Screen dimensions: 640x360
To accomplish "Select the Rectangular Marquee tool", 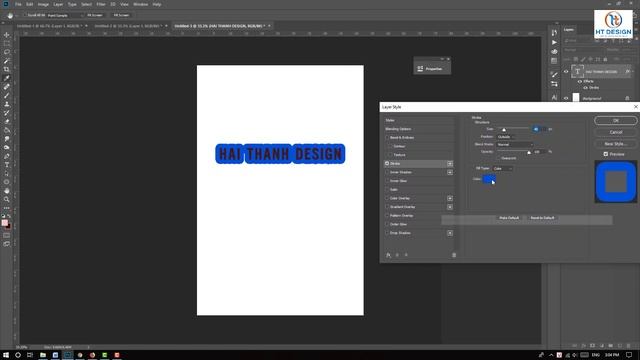I will click(7, 43).
